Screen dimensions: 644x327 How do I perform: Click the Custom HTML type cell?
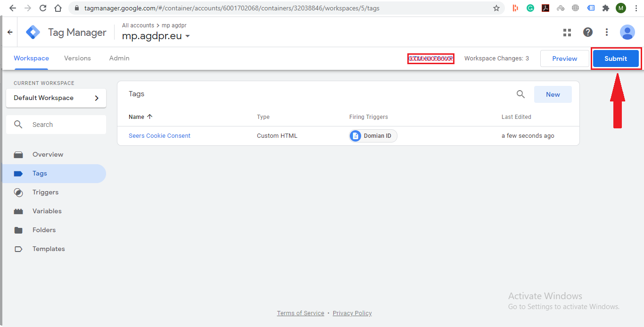(x=277, y=135)
